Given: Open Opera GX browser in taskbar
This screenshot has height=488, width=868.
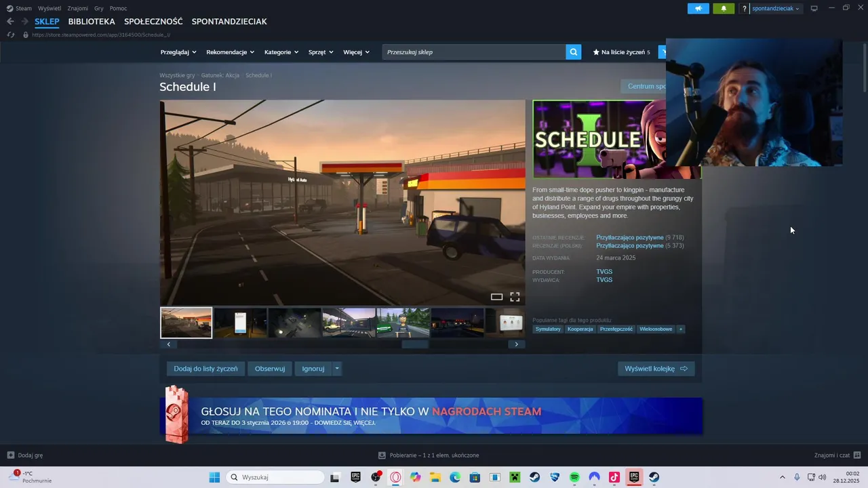Looking at the screenshot, I should [395, 477].
